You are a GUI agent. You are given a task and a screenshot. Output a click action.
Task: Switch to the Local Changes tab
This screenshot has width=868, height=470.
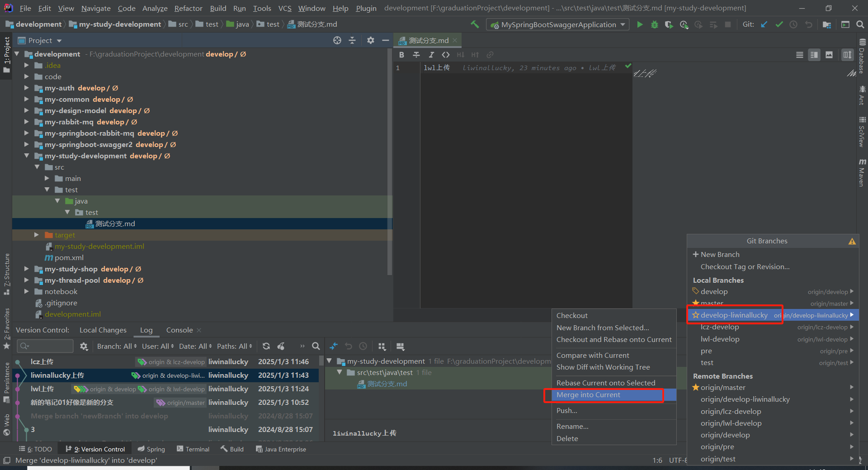tap(103, 330)
